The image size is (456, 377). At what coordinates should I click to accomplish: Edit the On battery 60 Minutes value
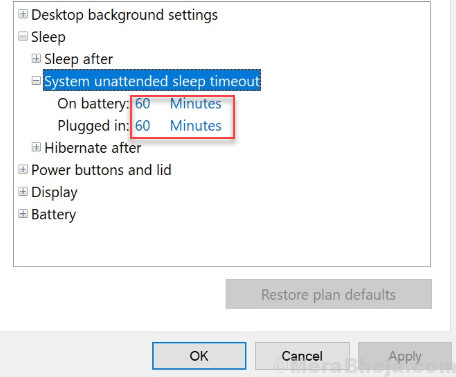coord(178,104)
